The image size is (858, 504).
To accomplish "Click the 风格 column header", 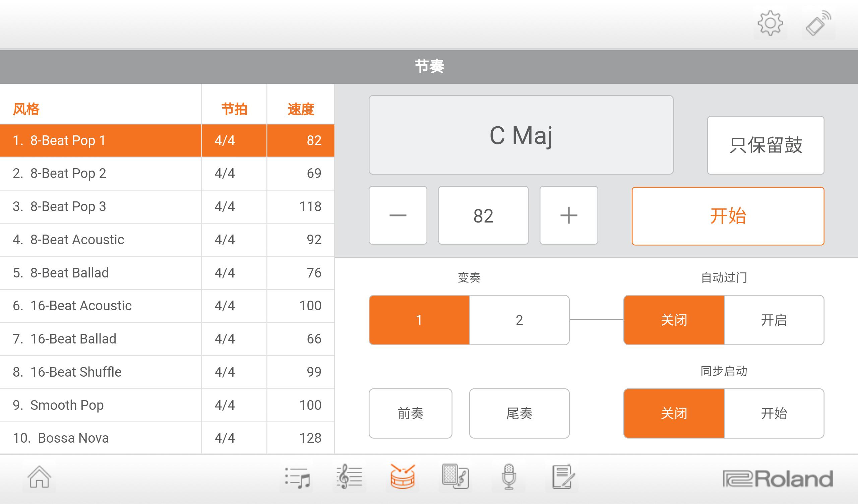I will click(26, 109).
